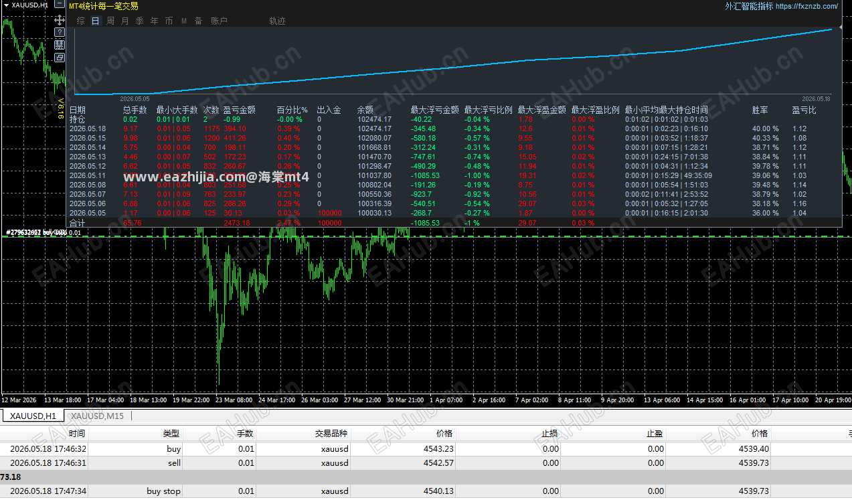
Task: Click the 止损 column header
Action: (x=549, y=434)
